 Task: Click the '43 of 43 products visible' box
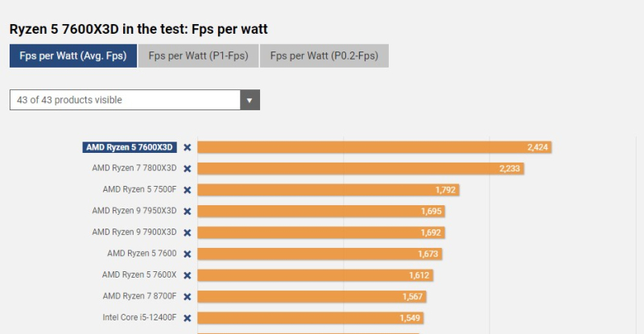pyautogui.click(x=125, y=101)
